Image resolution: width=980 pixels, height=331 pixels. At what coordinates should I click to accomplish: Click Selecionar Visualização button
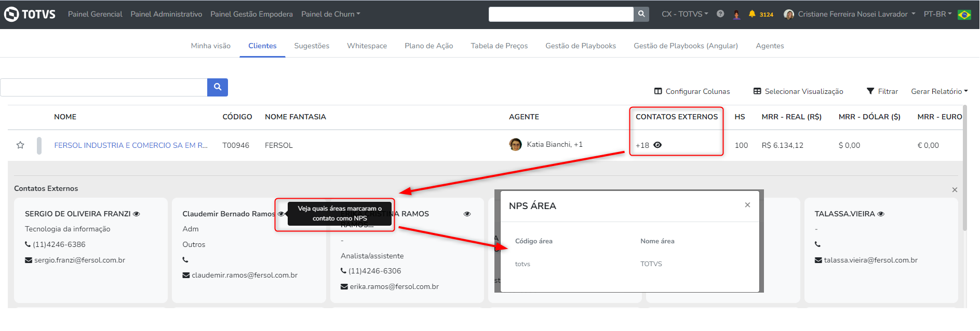[798, 91]
